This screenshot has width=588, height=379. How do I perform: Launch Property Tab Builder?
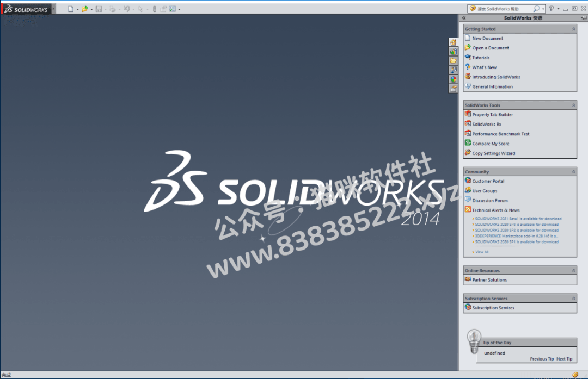492,115
